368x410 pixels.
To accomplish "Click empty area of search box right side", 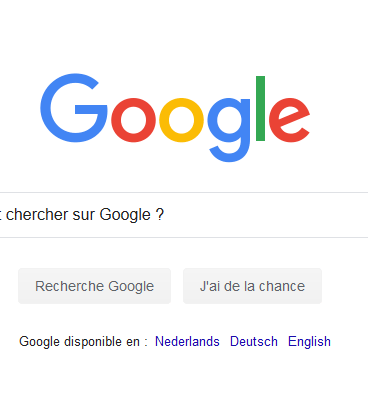I will [267, 215].
